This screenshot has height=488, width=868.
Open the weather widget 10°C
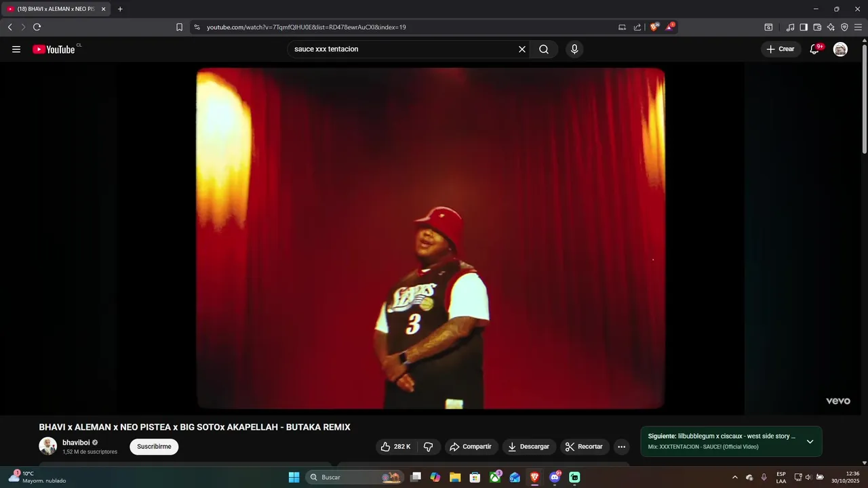coord(39,477)
